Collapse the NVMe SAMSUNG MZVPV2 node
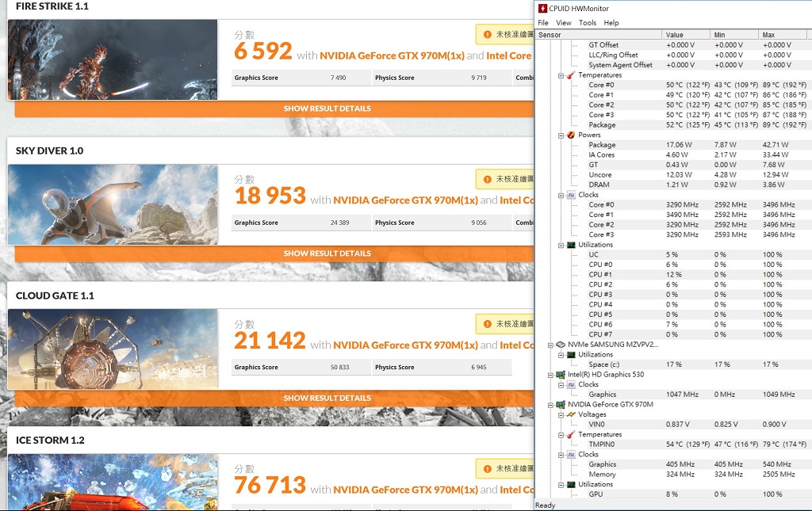812x511 pixels. click(550, 345)
